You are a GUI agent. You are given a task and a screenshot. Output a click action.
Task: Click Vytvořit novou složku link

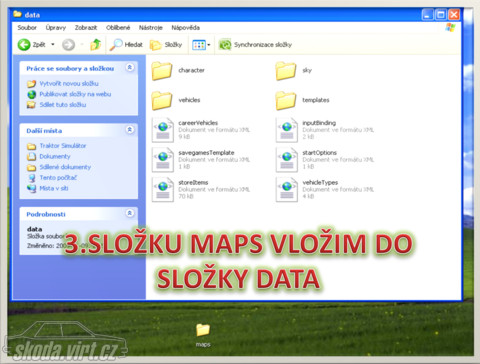point(69,83)
